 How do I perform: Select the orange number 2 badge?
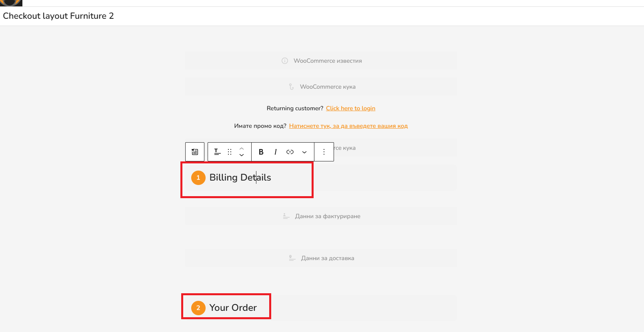198,308
